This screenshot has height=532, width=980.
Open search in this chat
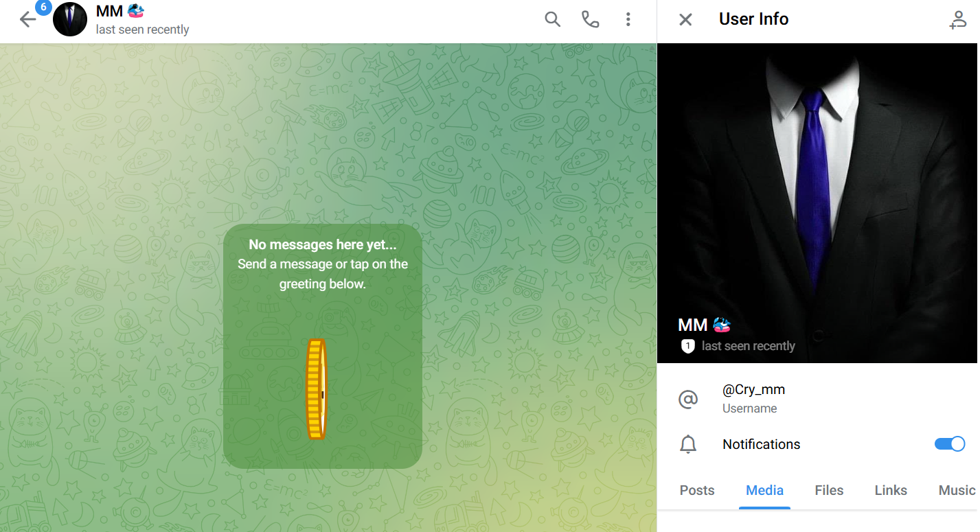(x=553, y=19)
